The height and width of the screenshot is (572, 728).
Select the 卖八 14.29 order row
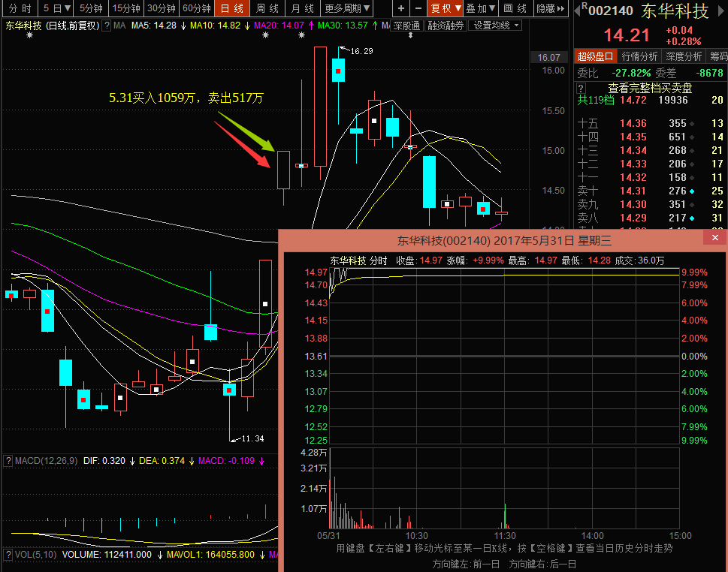[651, 218]
